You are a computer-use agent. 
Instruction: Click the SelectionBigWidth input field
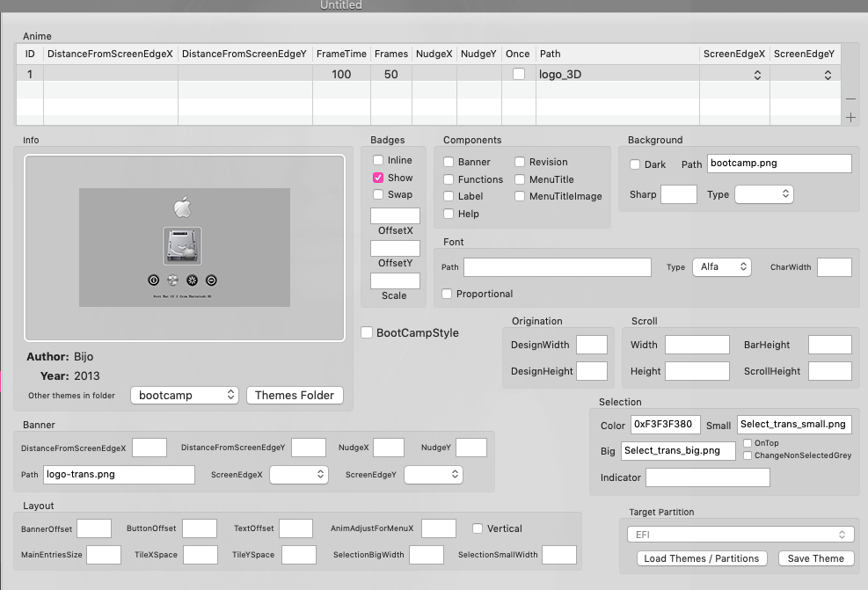(x=427, y=555)
